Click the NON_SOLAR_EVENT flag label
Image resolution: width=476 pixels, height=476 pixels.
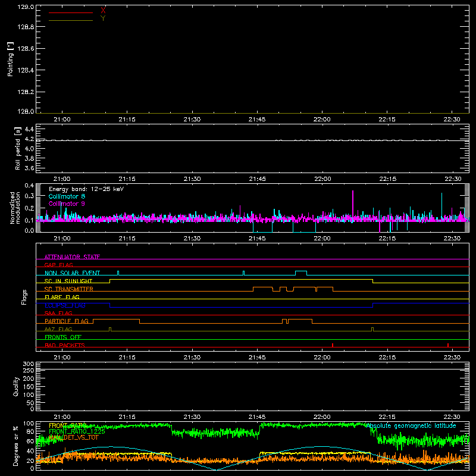click(72, 273)
